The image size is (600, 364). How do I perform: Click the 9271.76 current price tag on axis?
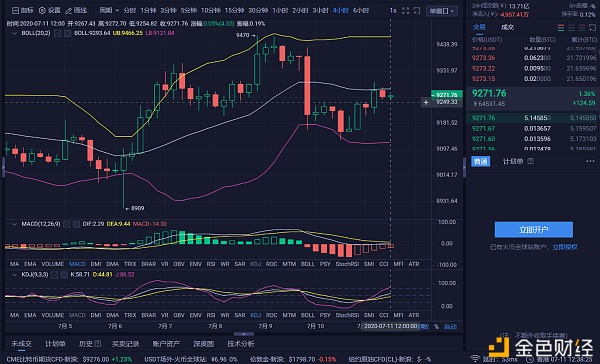[x=447, y=95]
